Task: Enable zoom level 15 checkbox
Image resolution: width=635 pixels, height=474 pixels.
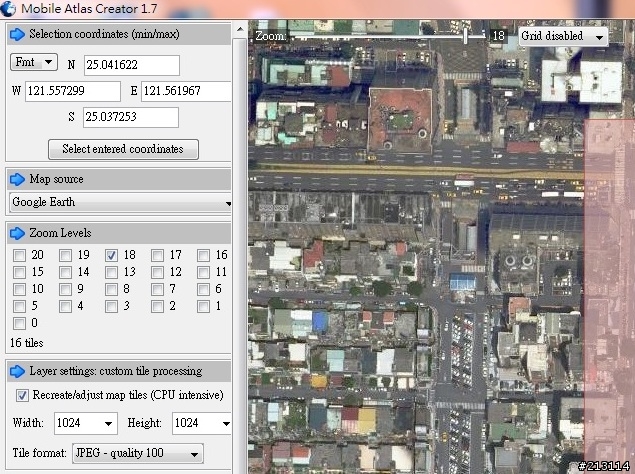Action: (x=19, y=272)
